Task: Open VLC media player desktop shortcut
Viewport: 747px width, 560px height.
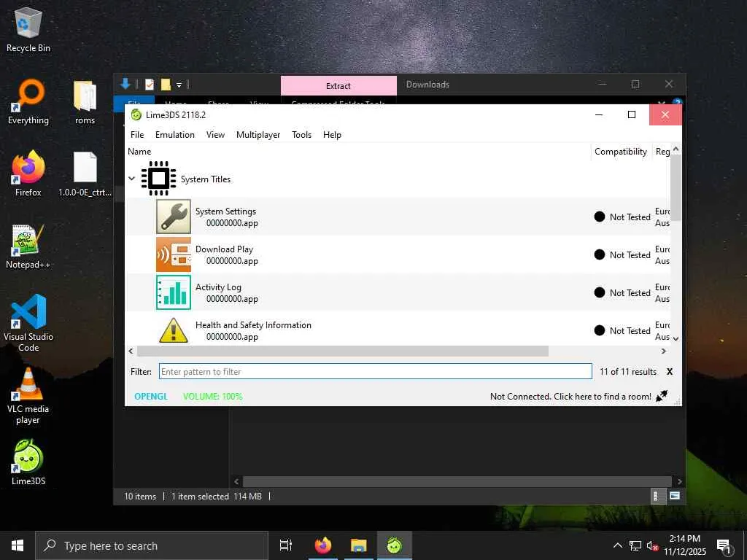Action: (x=28, y=395)
